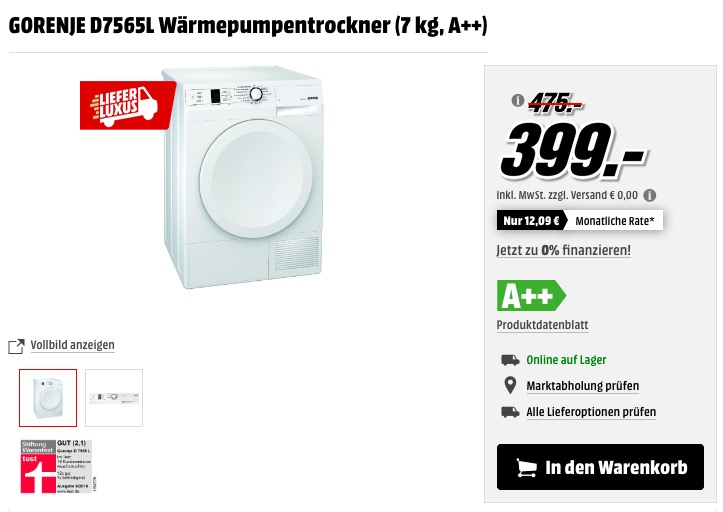Click Jetzt zu 0% finanzieren link
The width and height of the screenshot is (723, 512).
point(563,250)
